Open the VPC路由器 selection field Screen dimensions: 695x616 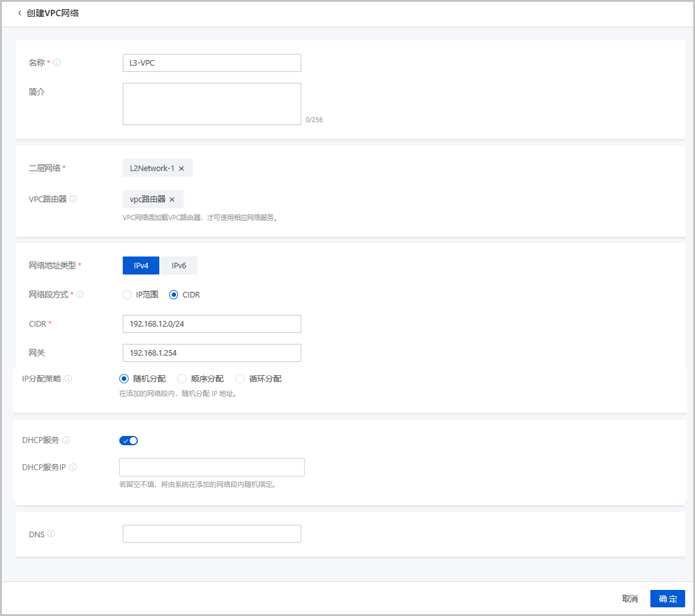coord(232,199)
